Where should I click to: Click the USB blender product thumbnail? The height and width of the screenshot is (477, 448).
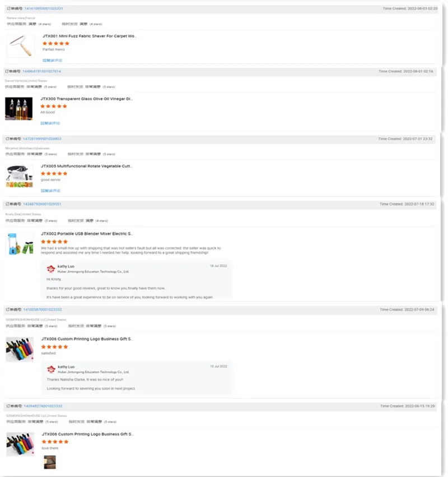pos(20,244)
